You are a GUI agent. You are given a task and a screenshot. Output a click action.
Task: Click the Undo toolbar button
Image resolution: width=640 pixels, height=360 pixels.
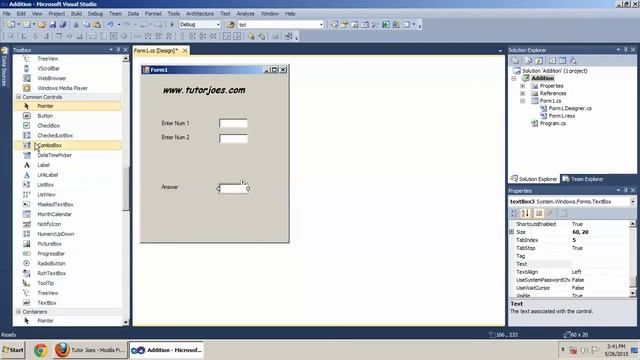click(x=110, y=25)
